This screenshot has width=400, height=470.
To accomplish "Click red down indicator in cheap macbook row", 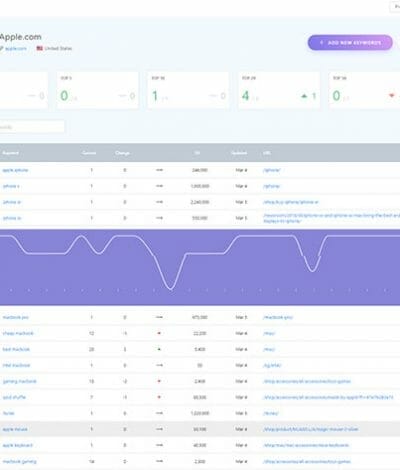I will [x=159, y=333].
